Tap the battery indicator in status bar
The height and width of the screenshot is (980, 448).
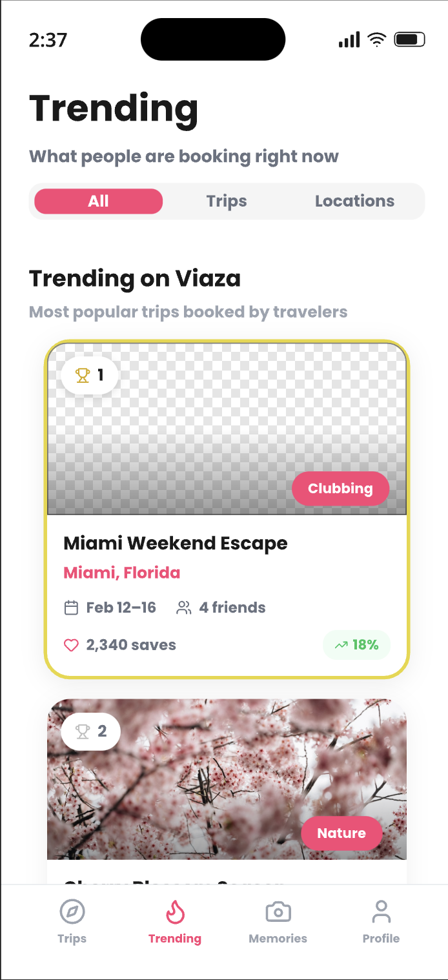click(410, 39)
